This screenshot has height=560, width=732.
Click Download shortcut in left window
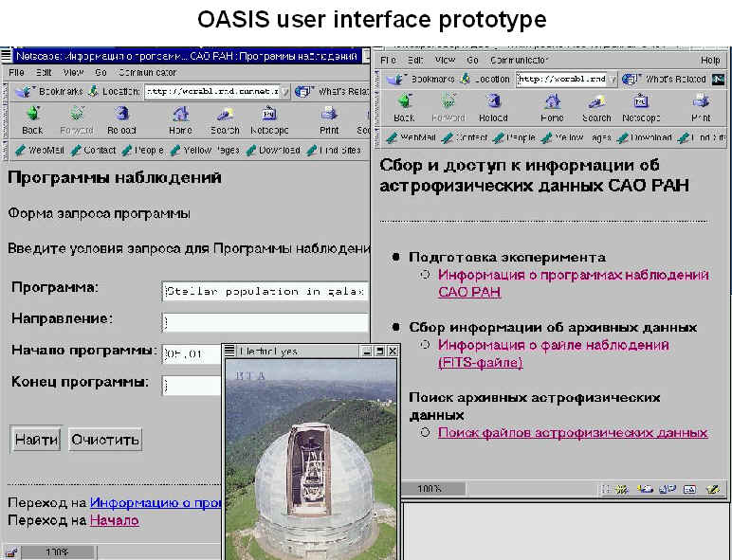point(274,151)
